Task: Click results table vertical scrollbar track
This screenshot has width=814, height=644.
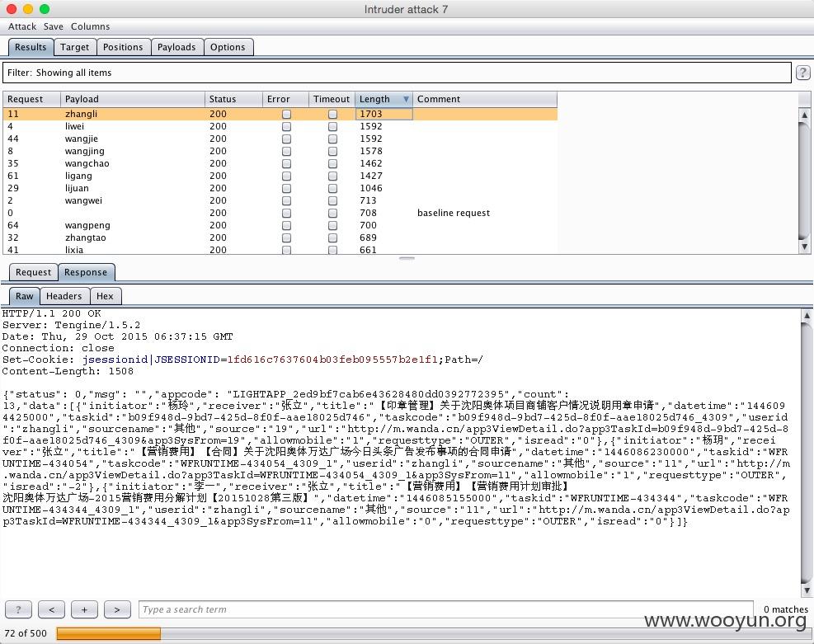Action: (804, 181)
